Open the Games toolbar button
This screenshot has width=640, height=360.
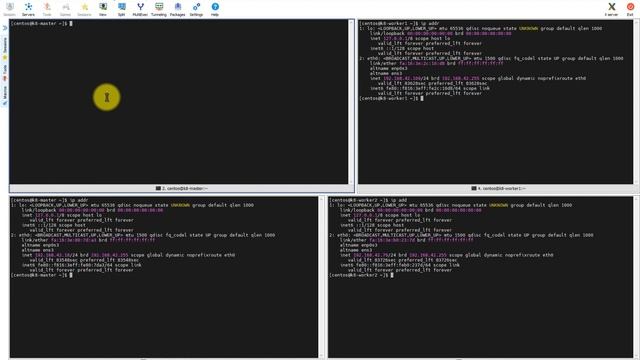pyautogui.click(x=65, y=9)
